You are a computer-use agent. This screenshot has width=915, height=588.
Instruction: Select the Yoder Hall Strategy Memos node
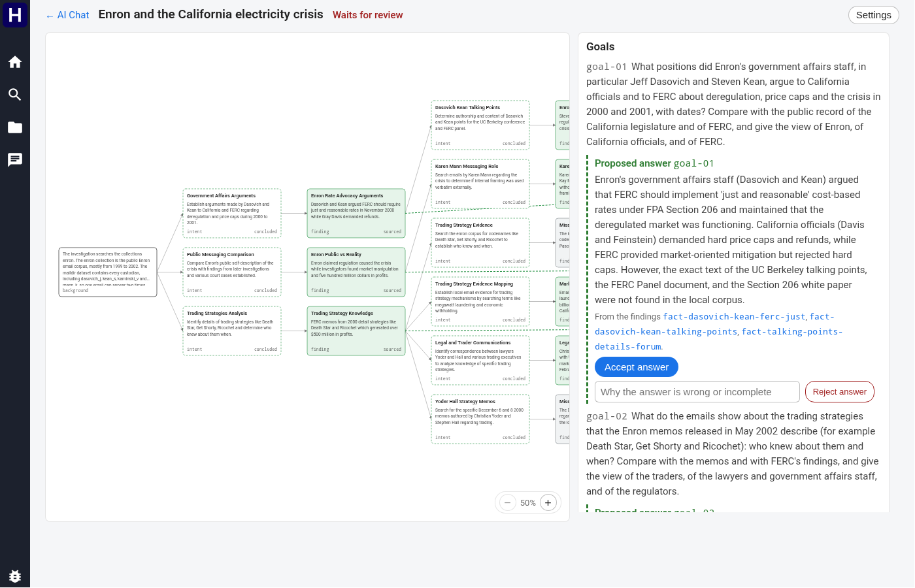click(x=480, y=419)
